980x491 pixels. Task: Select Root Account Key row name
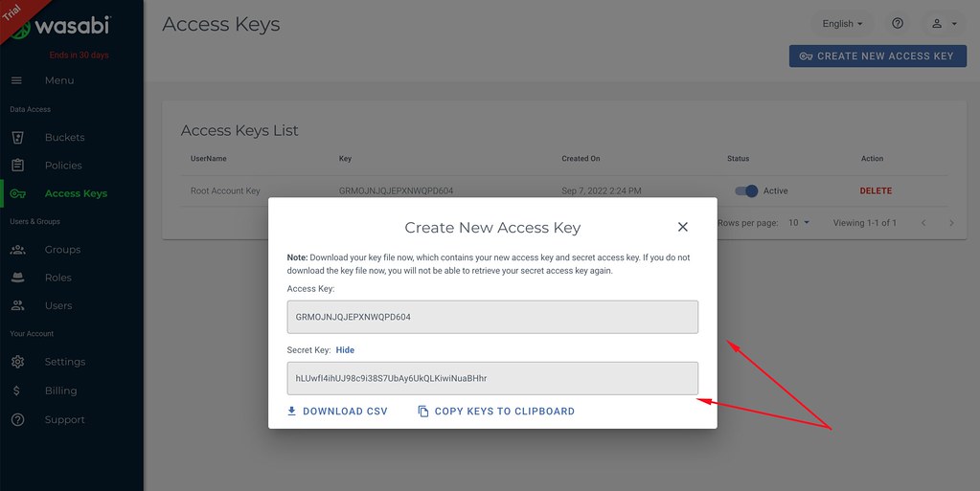pyautogui.click(x=225, y=191)
